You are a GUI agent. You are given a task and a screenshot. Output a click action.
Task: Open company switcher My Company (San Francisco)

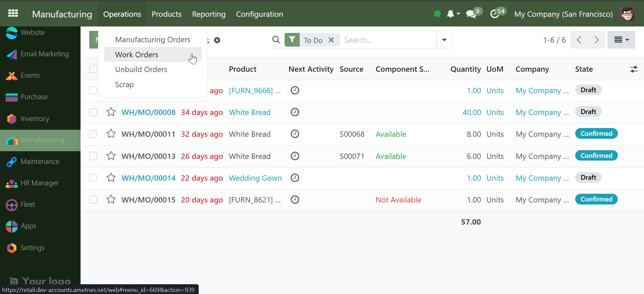point(563,14)
